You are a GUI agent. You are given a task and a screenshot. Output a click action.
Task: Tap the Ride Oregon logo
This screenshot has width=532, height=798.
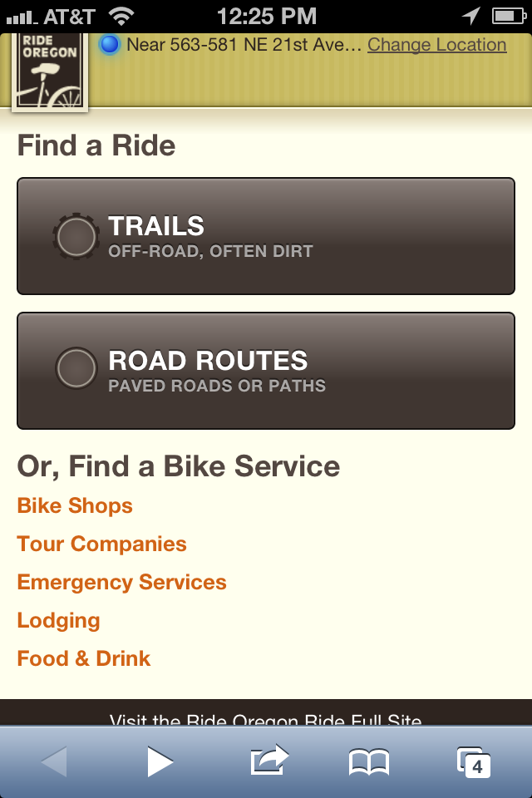[50, 71]
